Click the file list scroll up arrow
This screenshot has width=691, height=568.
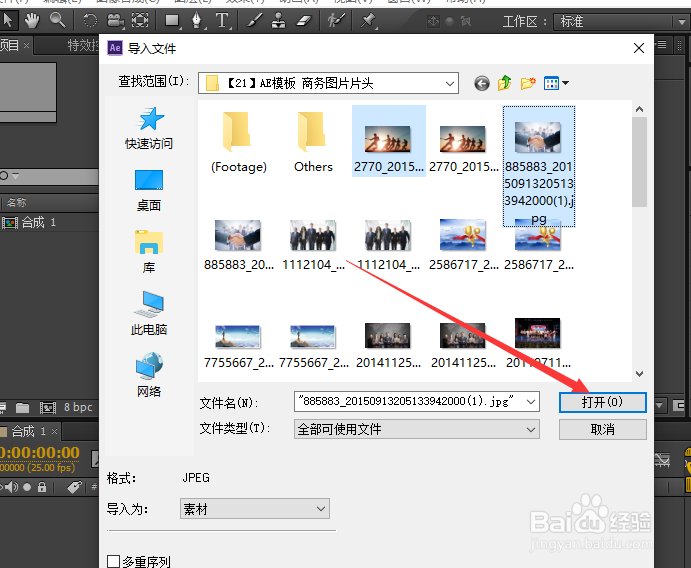pyautogui.click(x=639, y=109)
